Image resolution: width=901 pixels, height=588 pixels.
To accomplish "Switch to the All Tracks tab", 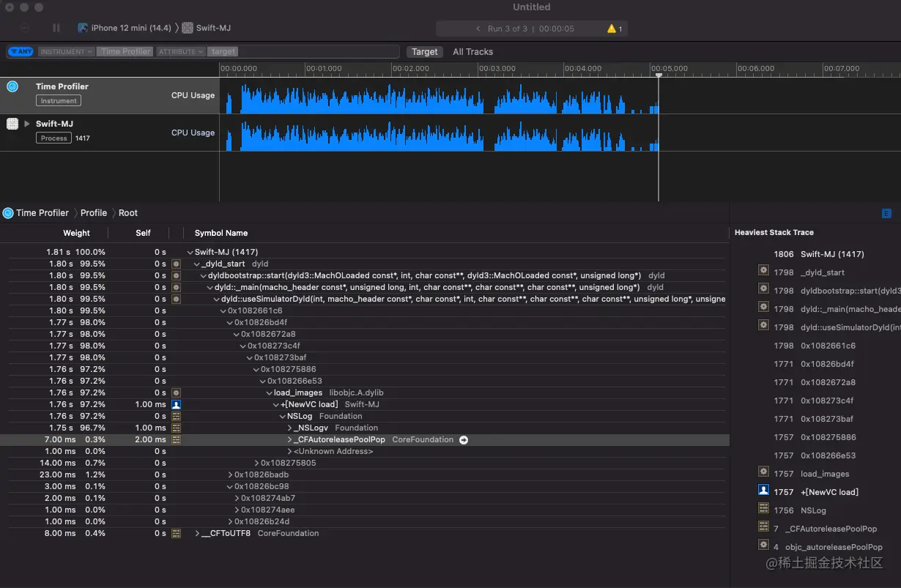I will [472, 52].
